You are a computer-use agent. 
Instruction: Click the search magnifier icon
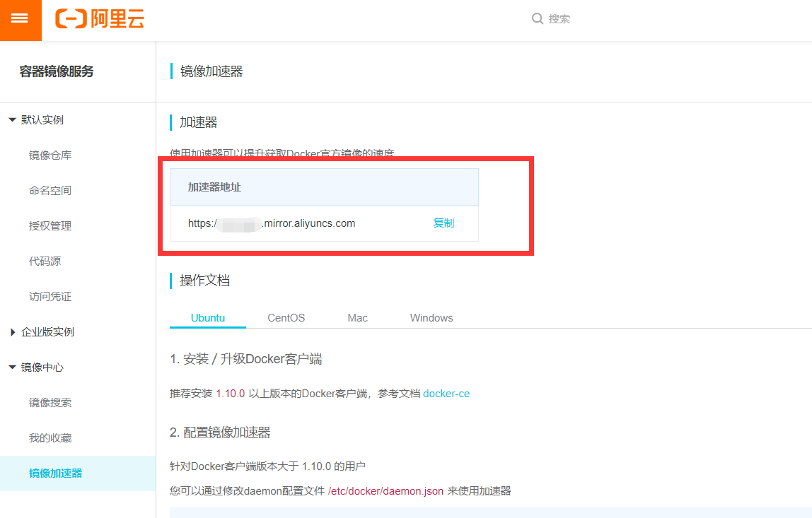tap(538, 18)
